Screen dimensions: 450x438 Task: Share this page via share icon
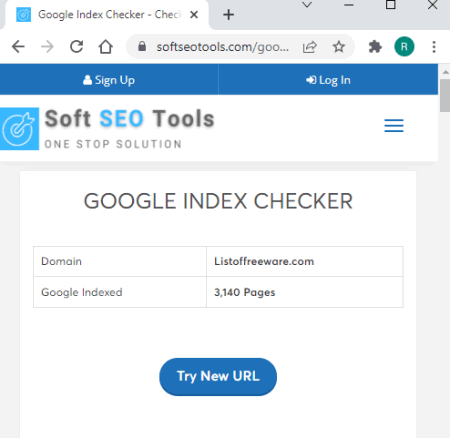click(x=310, y=47)
